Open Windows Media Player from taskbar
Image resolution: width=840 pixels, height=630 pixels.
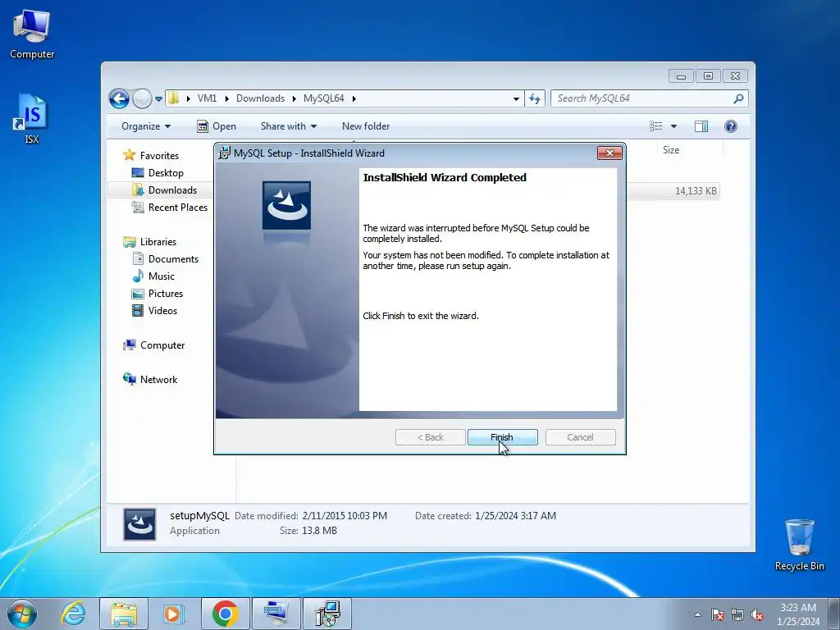(x=174, y=614)
